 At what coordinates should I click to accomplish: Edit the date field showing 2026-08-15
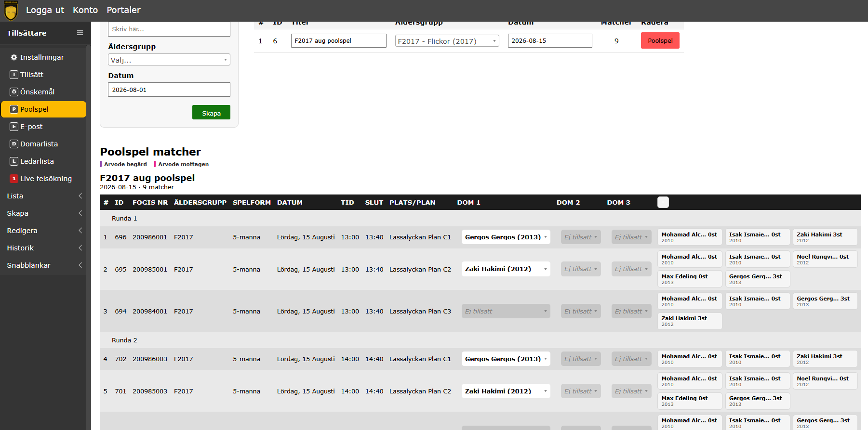550,40
